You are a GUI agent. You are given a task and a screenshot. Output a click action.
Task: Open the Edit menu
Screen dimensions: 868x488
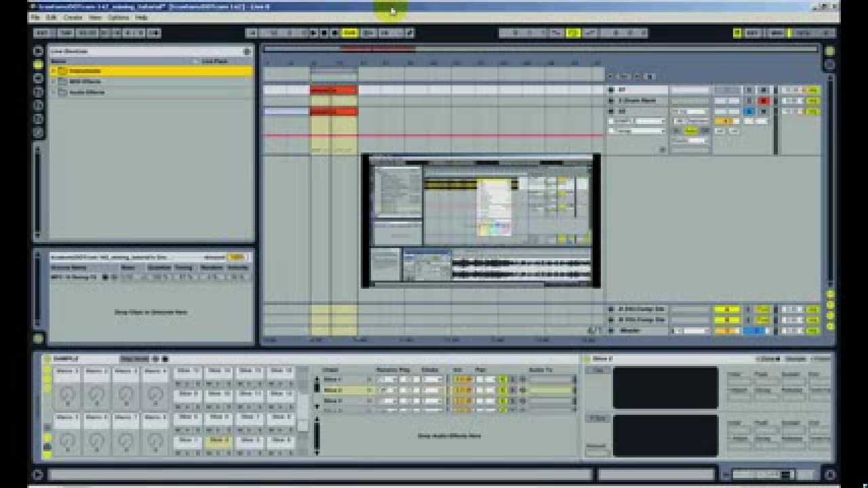[x=51, y=18]
